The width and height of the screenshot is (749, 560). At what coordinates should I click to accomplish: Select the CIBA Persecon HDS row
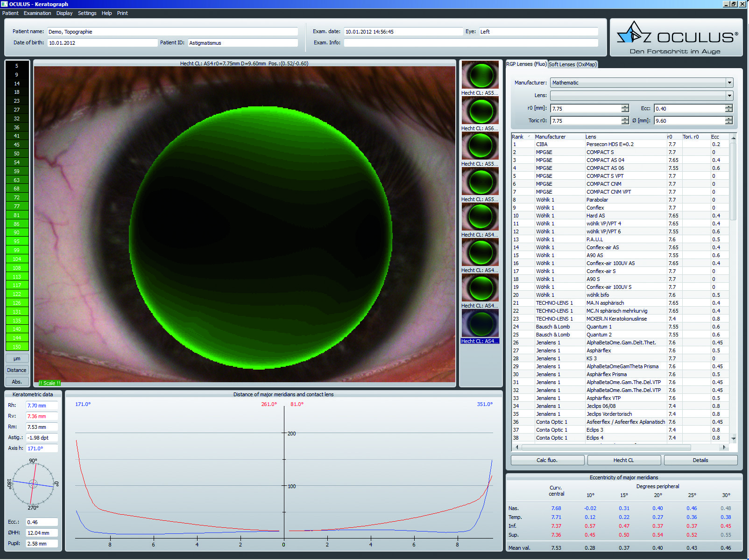point(620,144)
